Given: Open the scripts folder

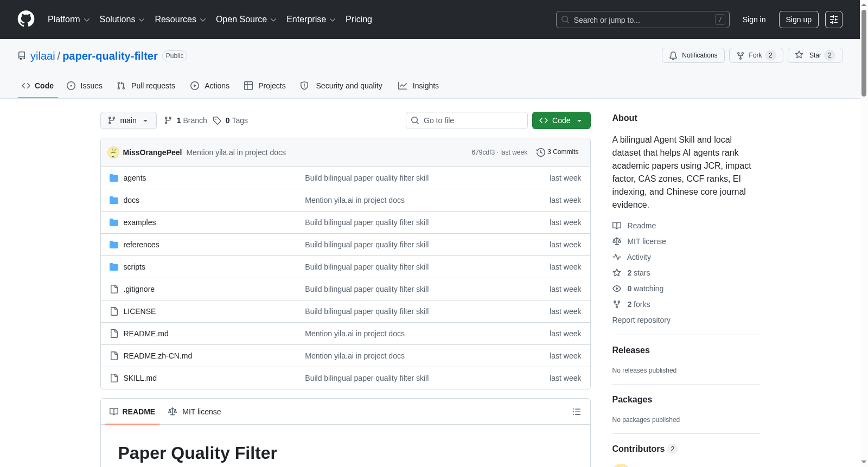Looking at the screenshot, I should pyautogui.click(x=134, y=267).
